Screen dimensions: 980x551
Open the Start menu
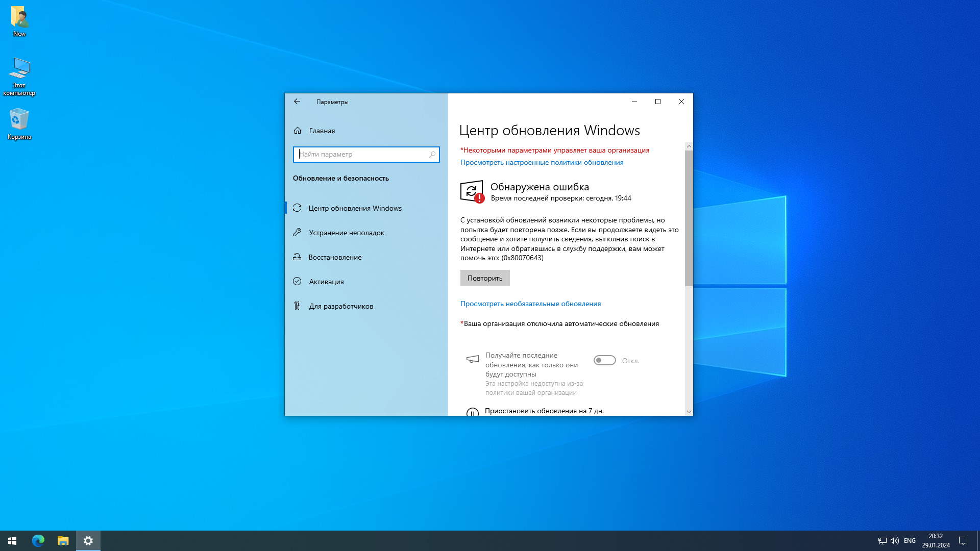tap(12, 541)
